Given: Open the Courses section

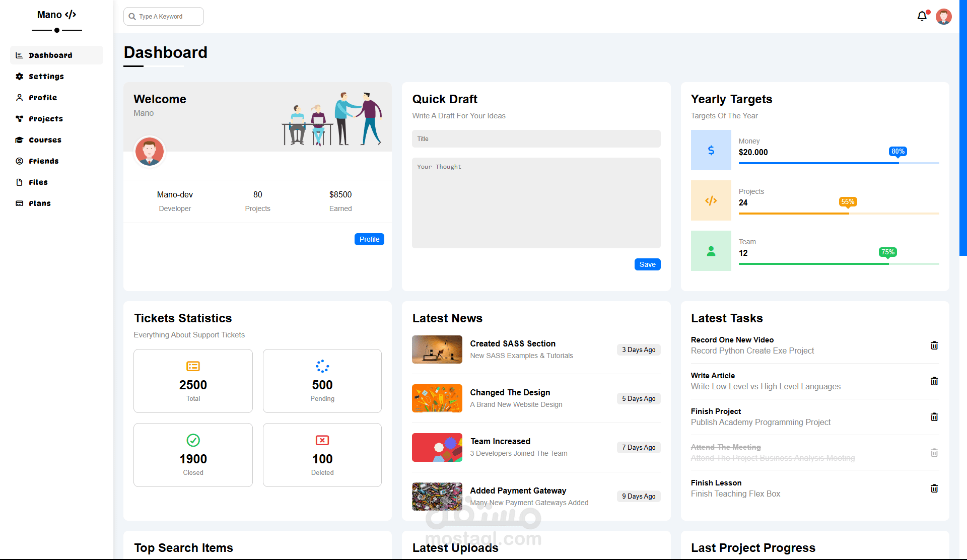Looking at the screenshot, I should click(19, 139).
